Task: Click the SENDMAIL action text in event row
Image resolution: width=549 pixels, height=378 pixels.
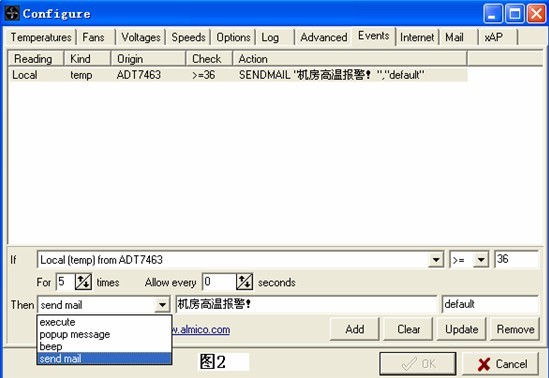Action: (331, 75)
